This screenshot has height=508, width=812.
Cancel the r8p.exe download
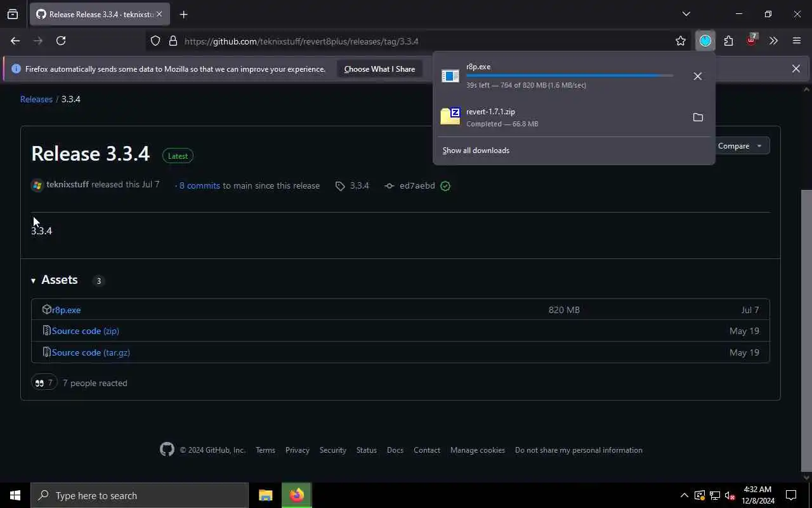pos(698,76)
